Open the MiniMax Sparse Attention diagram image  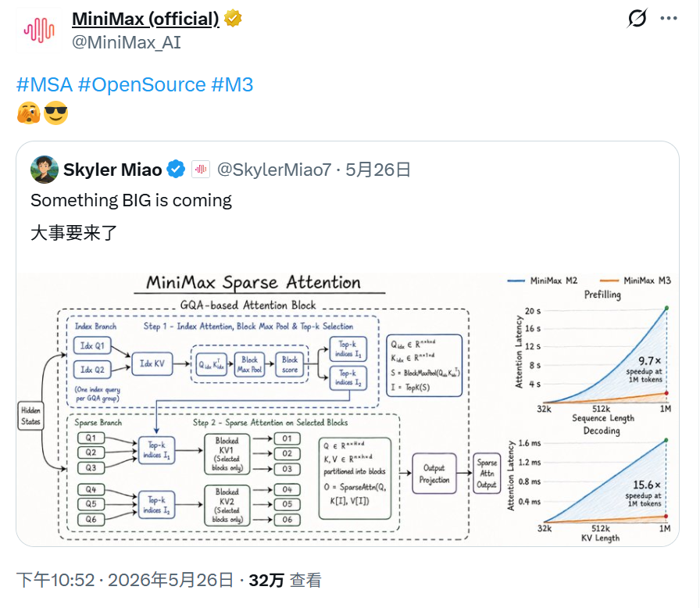(348, 409)
